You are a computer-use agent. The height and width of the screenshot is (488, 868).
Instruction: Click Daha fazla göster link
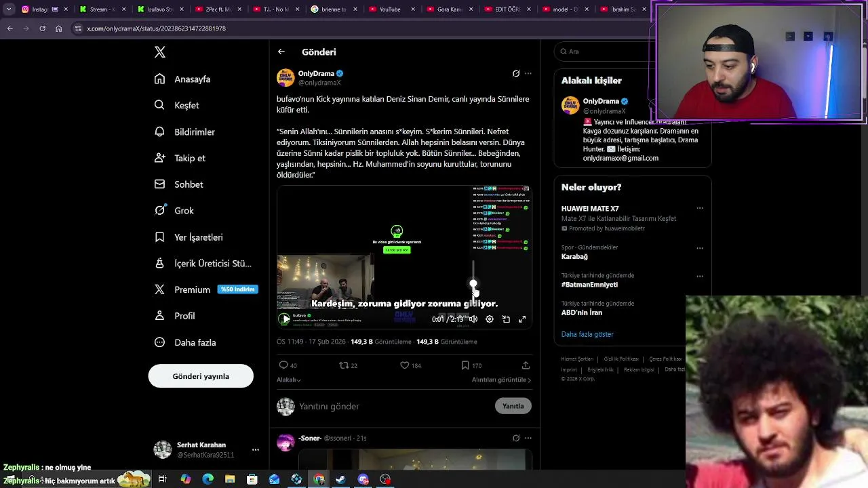[587, 334]
